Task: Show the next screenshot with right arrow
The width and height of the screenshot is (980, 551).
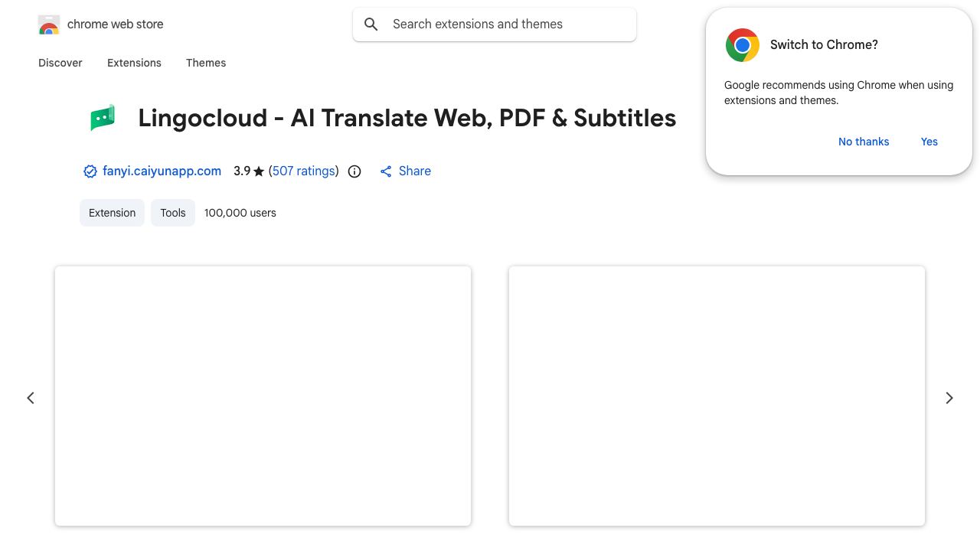Action: [949, 398]
